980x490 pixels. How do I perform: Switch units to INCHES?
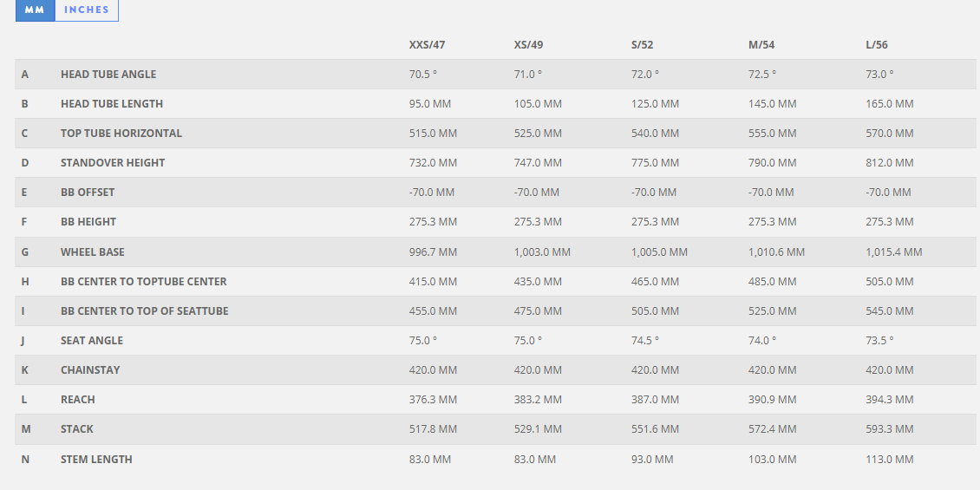pyautogui.click(x=87, y=10)
